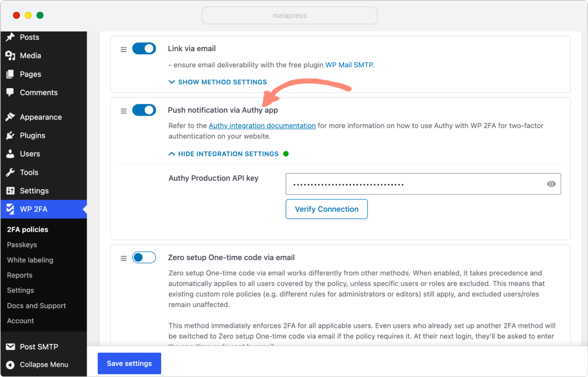Click the melapress address bar
Viewport: 588px width, 377px height.
[x=290, y=16]
